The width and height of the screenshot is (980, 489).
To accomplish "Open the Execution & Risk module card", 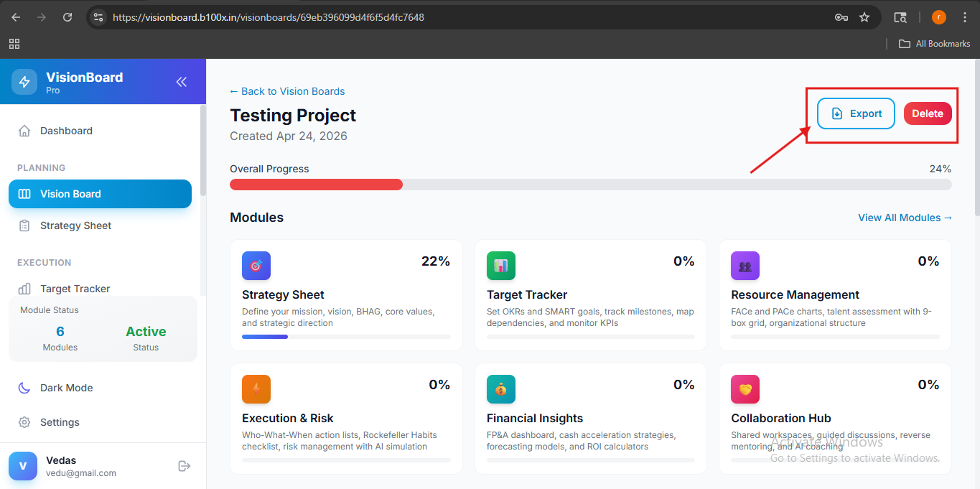I will tap(346, 419).
